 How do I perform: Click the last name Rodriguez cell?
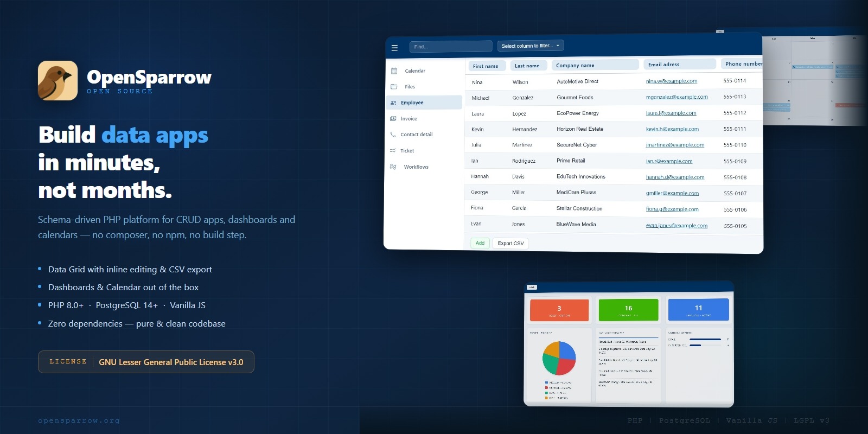(x=524, y=161)
